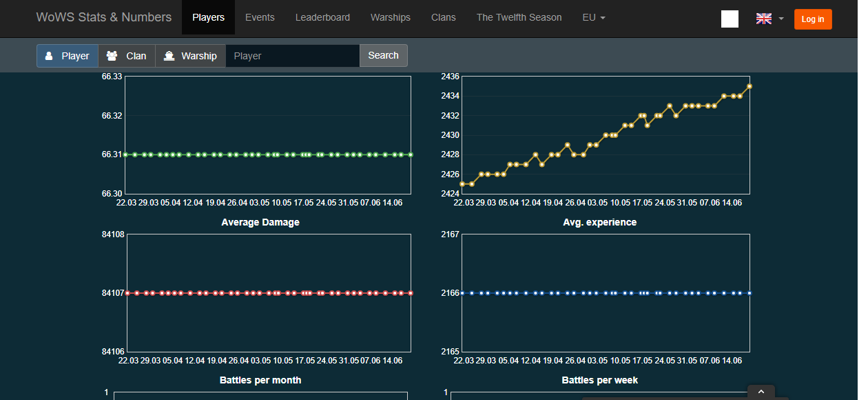Click the "2430" axis value
Viewport: 868px width, 400px height.
[450, 135]
